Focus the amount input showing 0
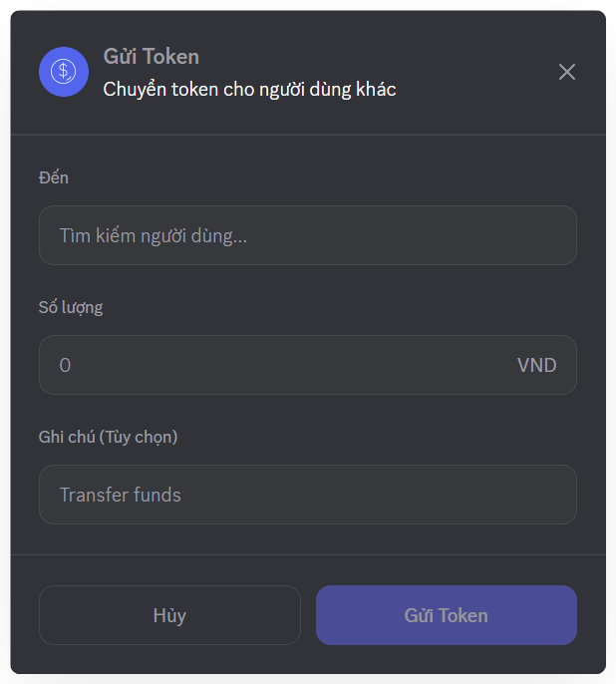616x684 pixels. 279,365
